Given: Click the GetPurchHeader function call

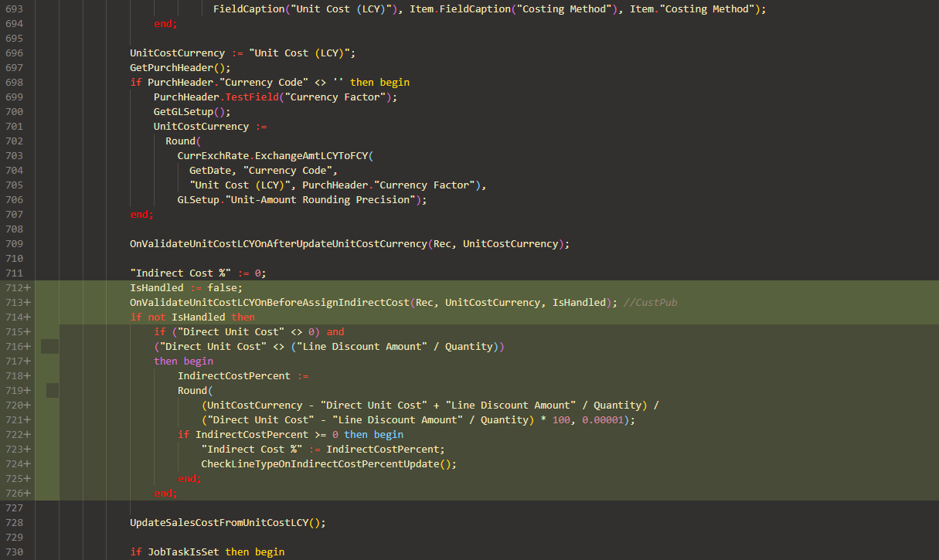Looking at the screenshot, I should [172, 67].
